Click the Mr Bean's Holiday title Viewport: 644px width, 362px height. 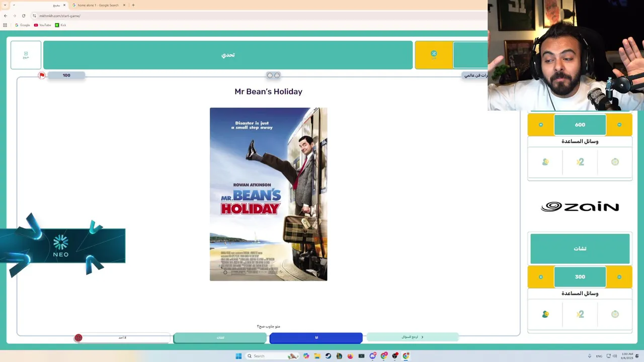coord(268,92)
